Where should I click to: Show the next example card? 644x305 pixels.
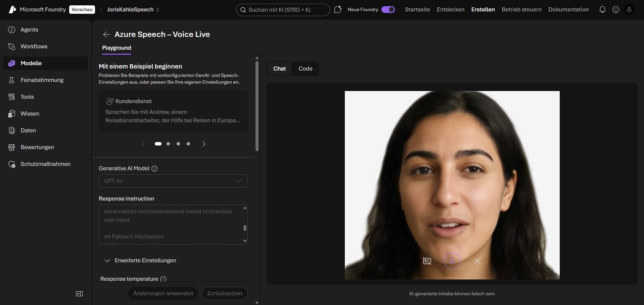(204, 144)
